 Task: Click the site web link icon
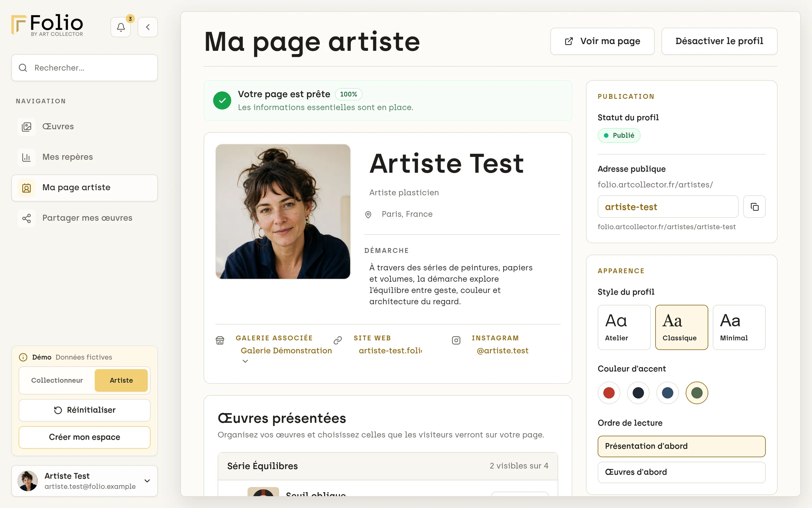tap(338, 340)
